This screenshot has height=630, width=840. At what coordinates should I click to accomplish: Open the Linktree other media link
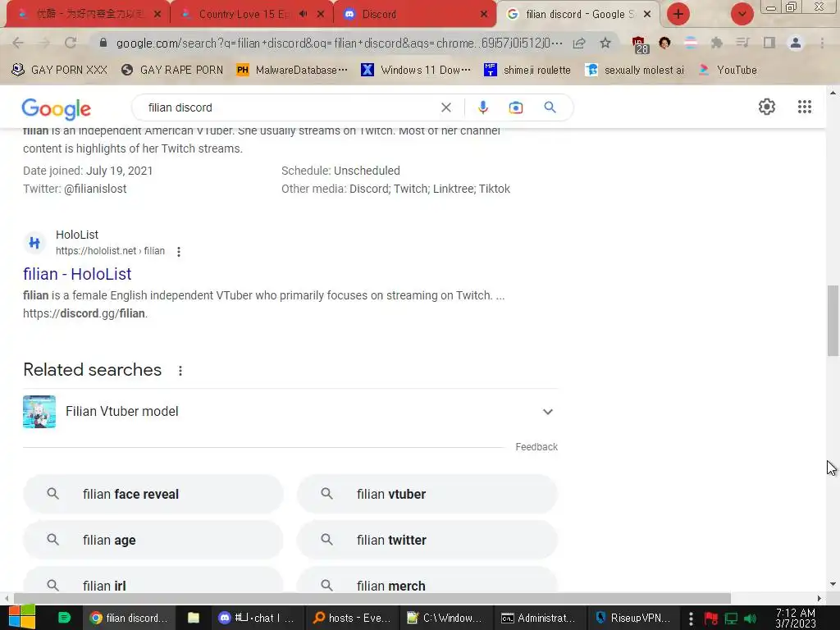pyautogui.click(x=453, y=189)
